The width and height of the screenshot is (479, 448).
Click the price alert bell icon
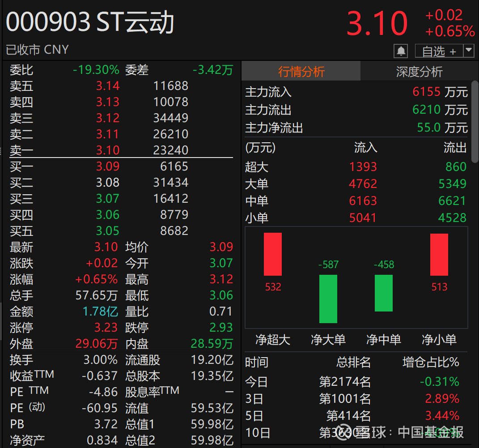point(401,51)
